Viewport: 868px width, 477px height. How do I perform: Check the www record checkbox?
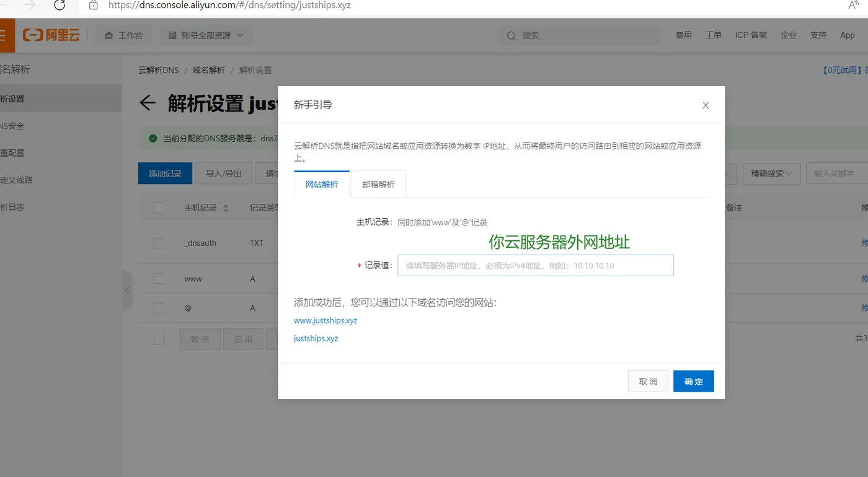click(159, 279)
